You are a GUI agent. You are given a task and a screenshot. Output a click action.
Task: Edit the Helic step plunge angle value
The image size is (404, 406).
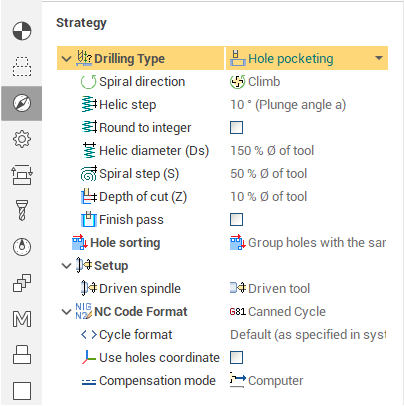[x=288, y=105]
